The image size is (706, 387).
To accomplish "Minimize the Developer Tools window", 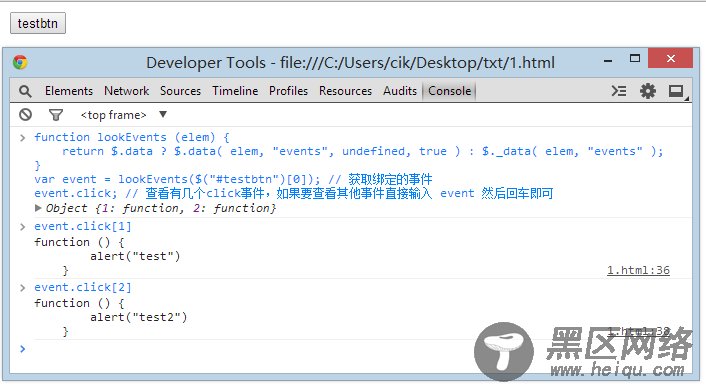I will tap(608, 60).
